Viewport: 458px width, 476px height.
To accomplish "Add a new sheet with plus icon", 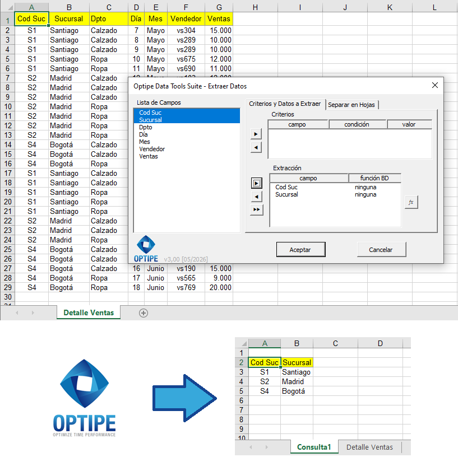I will point(144,313).
